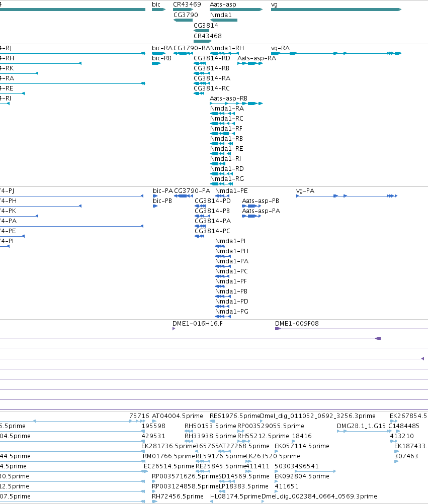Select the DMG2B.1_1.G15.C1 EST
This screenshot has width=428, height=504.
364,431
